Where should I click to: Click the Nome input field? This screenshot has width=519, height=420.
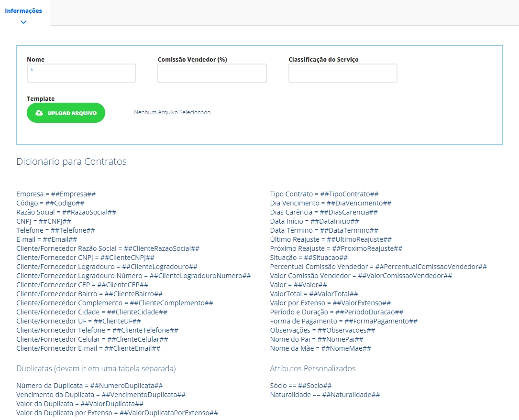click(81, 73)
